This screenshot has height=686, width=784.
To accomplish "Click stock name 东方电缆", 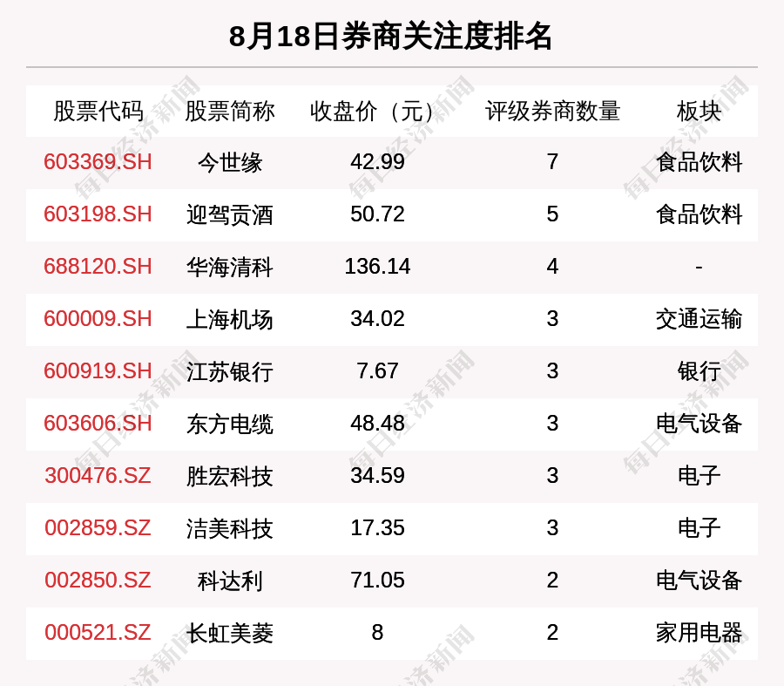I will click(229, 424).
